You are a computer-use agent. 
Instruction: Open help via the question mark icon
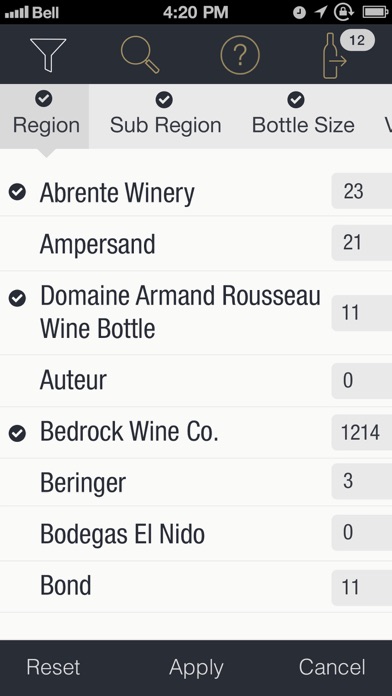pos(240,55)
